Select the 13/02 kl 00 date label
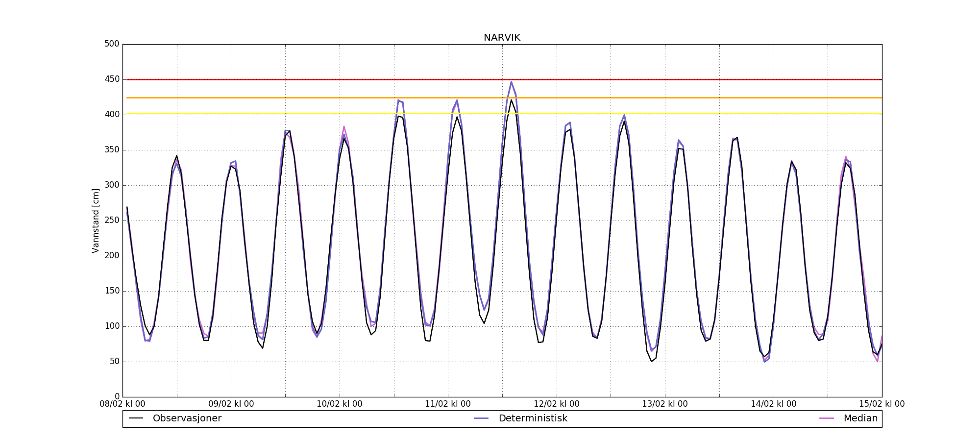The image size is (980, 441). point(665,404)
